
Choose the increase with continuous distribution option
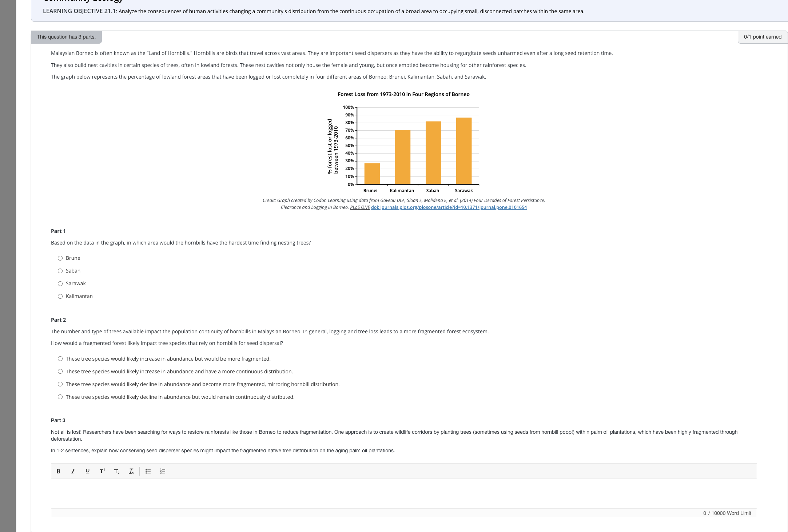pos(60,371)
